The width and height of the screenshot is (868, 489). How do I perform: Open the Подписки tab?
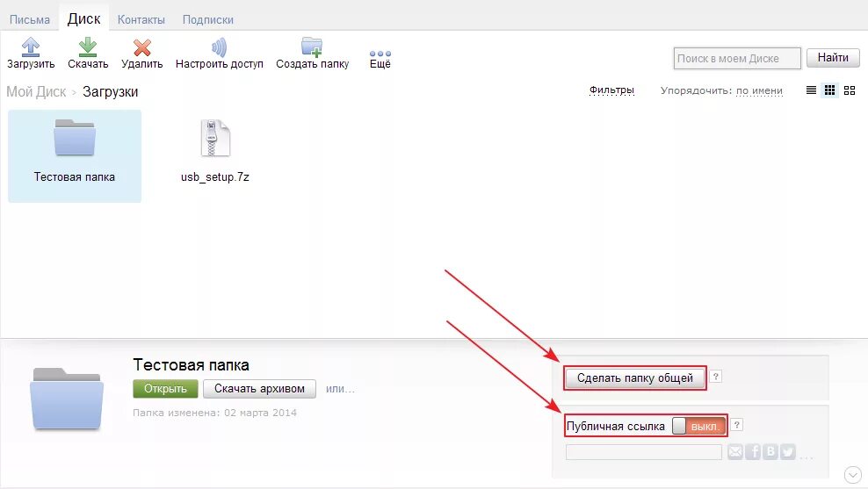(208, 19)
